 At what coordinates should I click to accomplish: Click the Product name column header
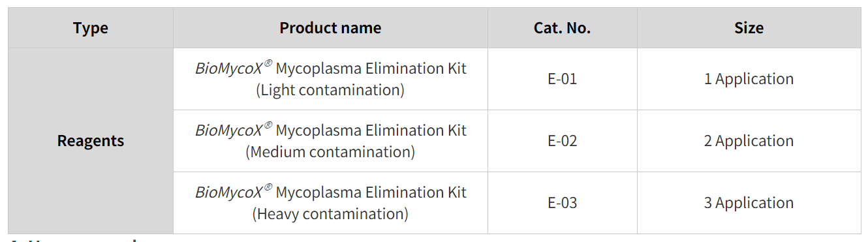[x=330, y=28]
